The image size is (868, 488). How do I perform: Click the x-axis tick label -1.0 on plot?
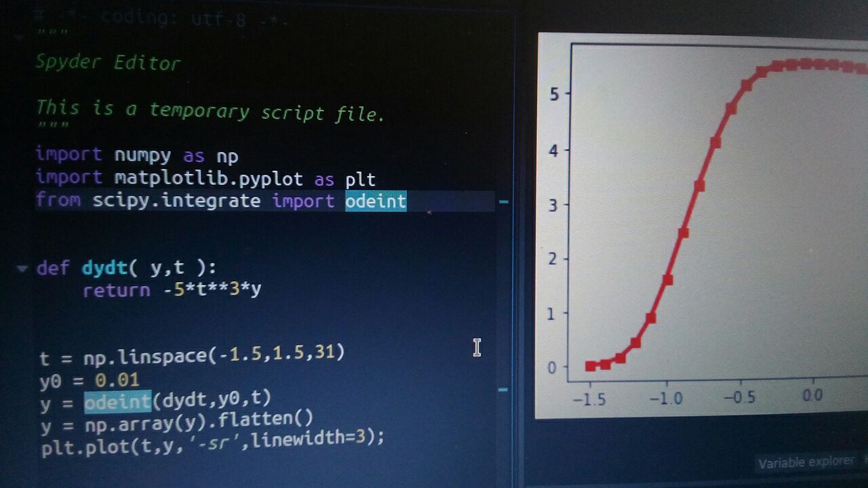[665, 398]
